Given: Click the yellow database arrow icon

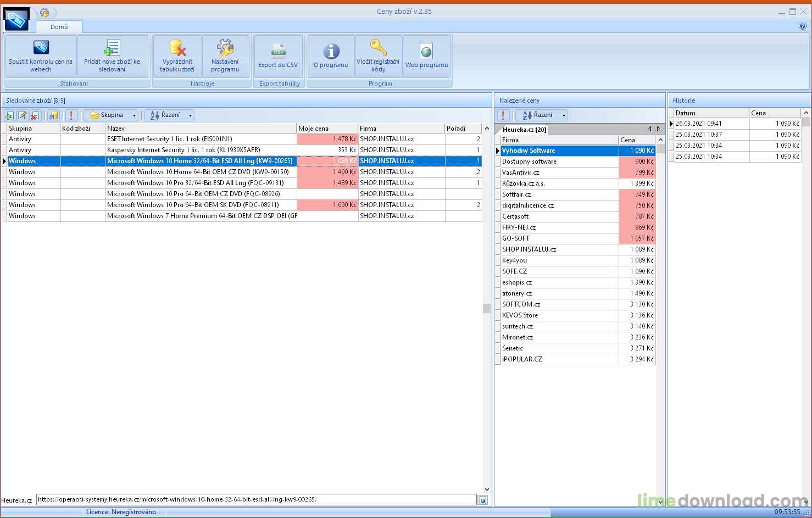Looking at the screenshot, I should 53,115.
